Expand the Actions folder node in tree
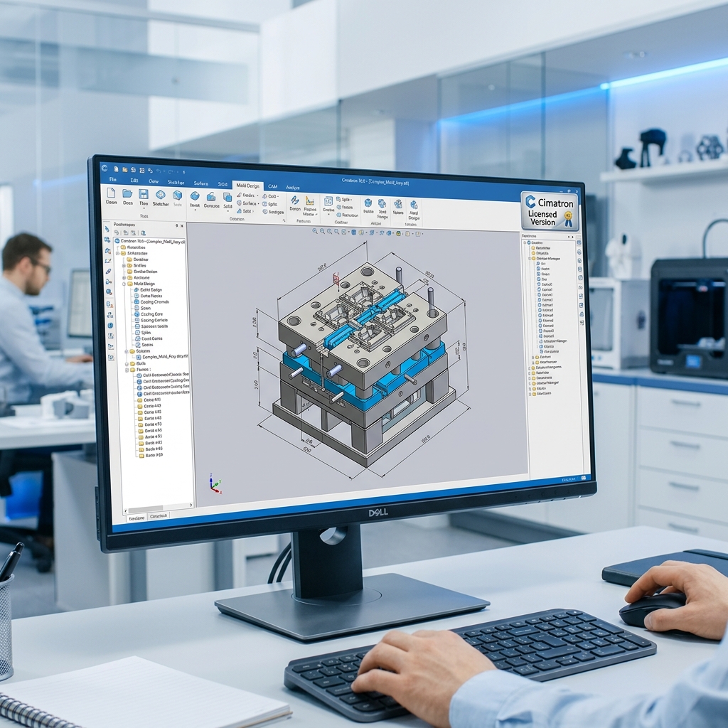Image resolution: width=728 pixels, height=728 pixels. coord(124,278)
